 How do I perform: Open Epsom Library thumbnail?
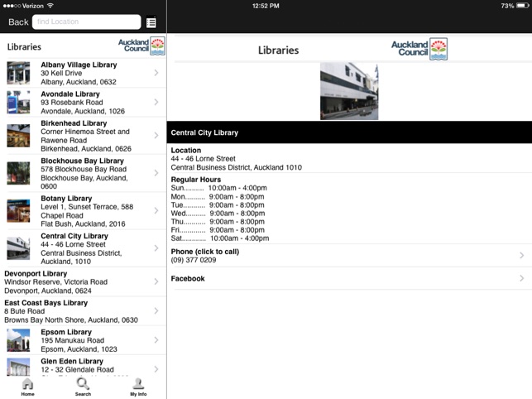click(18, 340)
